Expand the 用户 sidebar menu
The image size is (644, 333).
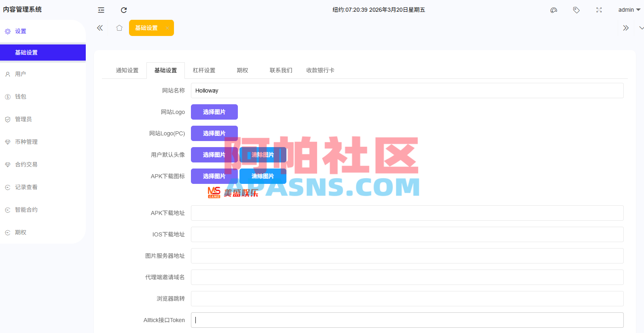(42, 74)
